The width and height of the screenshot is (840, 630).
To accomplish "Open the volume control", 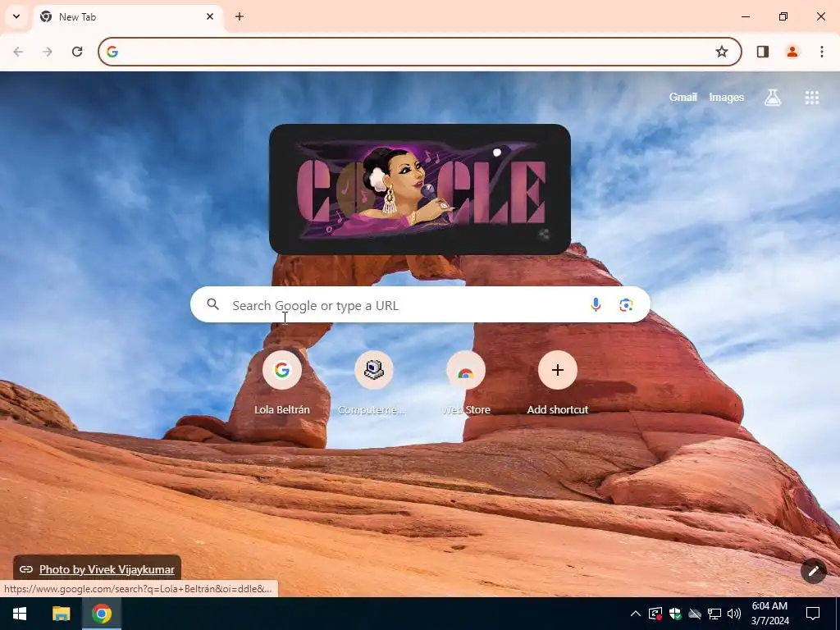I will click(734, 614).
